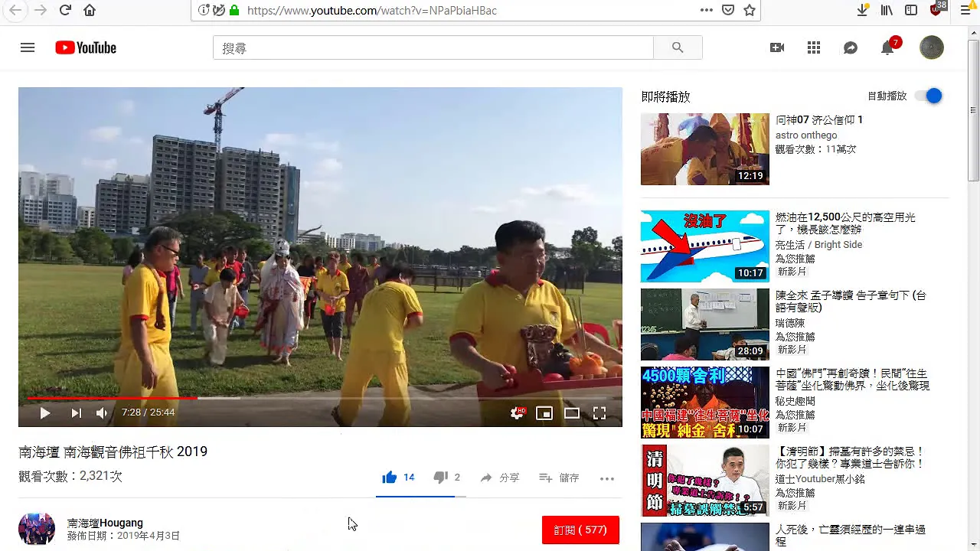Open the browser library icon

coord(887,10)
